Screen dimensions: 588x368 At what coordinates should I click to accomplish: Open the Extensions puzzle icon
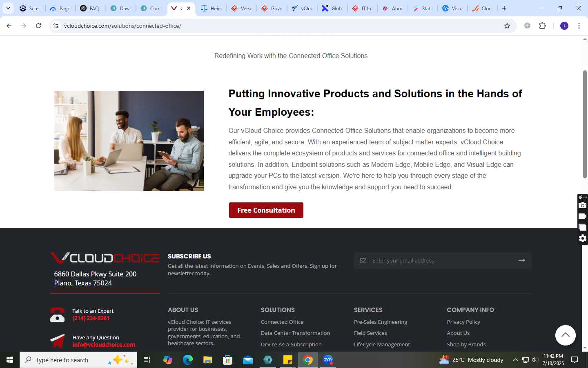pyautogui.click(x=543, y=26)
